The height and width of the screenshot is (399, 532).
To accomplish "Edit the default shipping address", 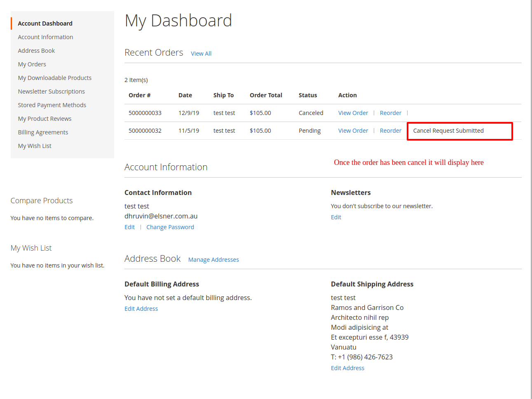I will [347, 368].
